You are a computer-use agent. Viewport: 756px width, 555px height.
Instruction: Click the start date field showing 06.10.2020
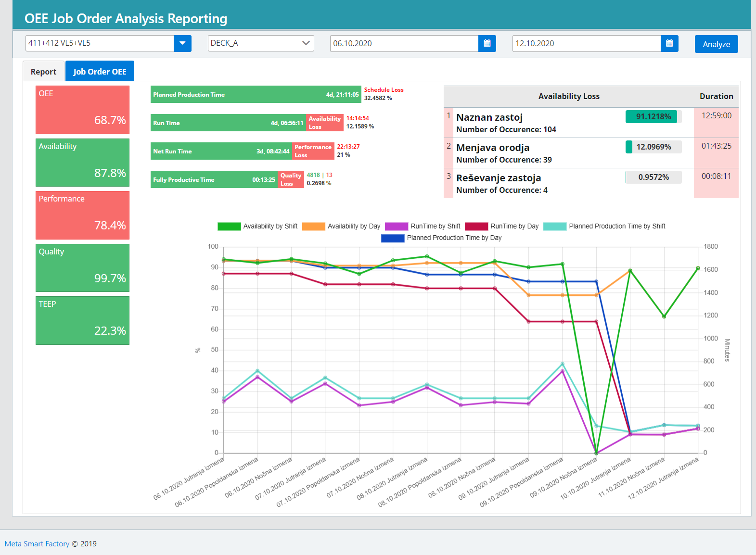[404, 43]
